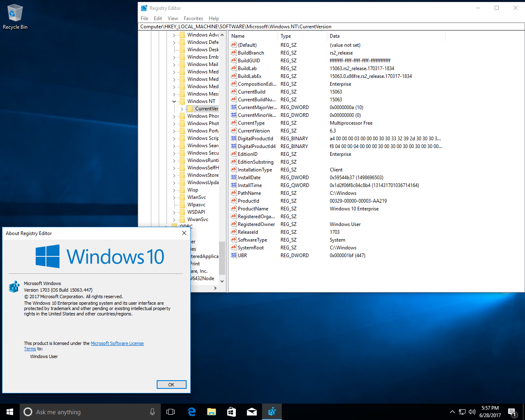
Task: Expand the Windows Mail tree node
Action: (174, 64)
